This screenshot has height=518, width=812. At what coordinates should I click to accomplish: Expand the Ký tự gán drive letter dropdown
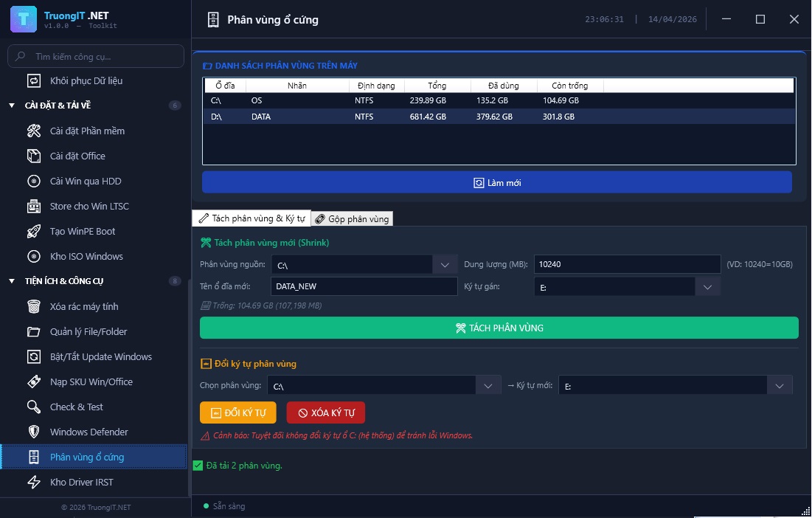707,286
